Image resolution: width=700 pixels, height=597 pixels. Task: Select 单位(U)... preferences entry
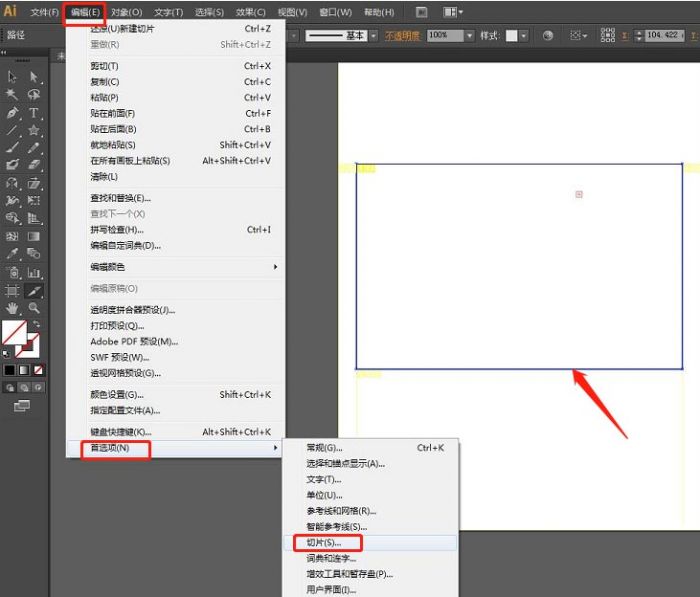[x=370, y=495]
